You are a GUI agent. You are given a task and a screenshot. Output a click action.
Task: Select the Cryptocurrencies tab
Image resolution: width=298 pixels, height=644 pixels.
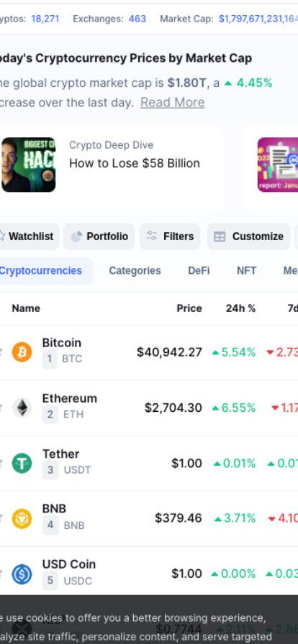click(x=41, y=271)
